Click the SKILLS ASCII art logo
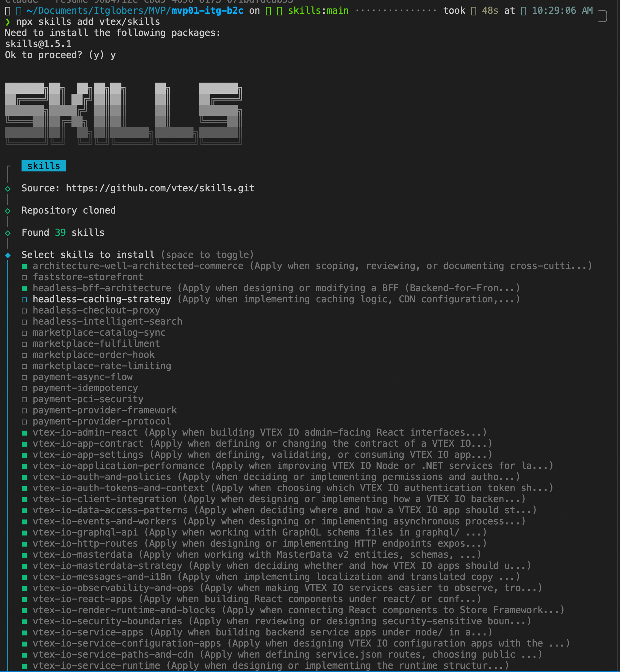This screenshot has width=620, height=672. [123, 114]
